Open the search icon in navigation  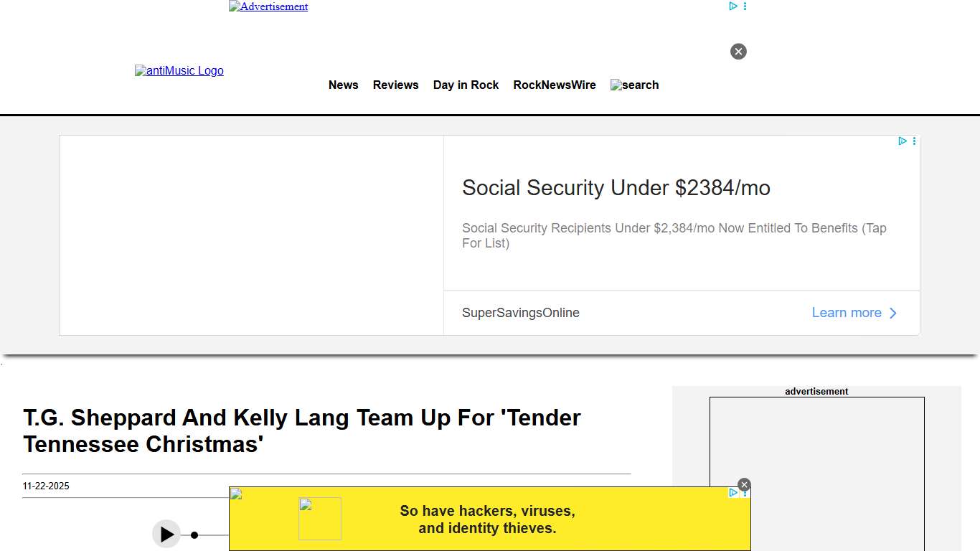(634, 85)
